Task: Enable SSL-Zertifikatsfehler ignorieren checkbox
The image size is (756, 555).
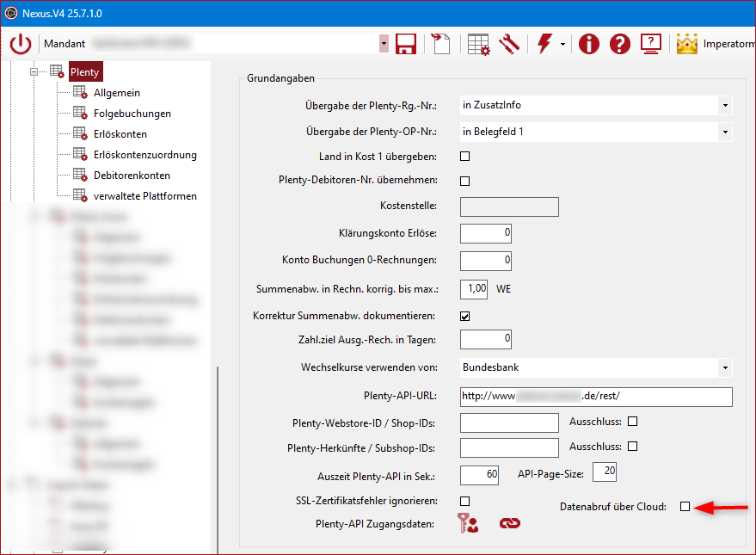Action: [x=464, y=502]
